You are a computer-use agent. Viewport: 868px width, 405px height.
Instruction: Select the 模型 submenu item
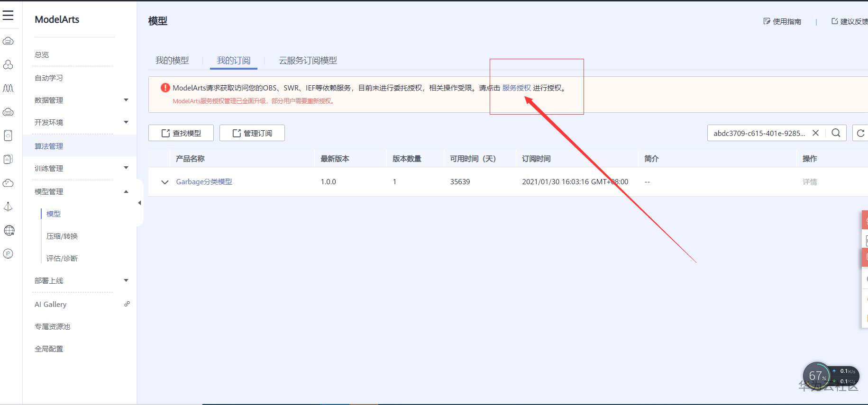click(54, 214)
